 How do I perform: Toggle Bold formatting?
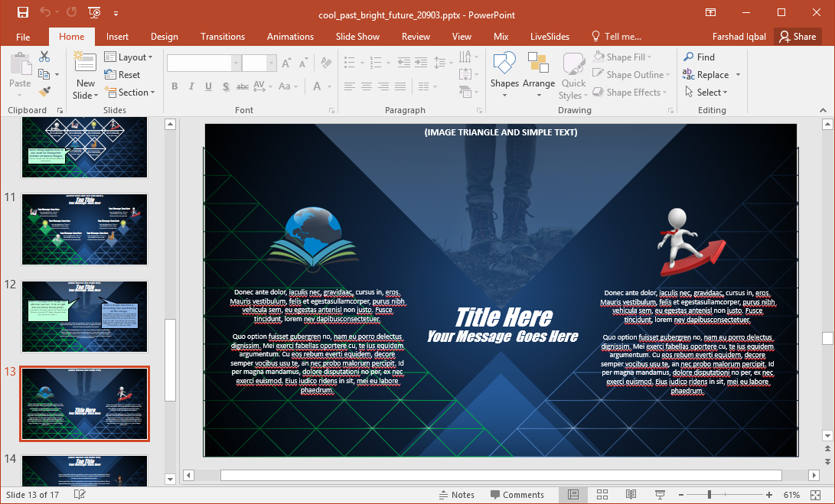pyautogui.click(x=175, y=86)
